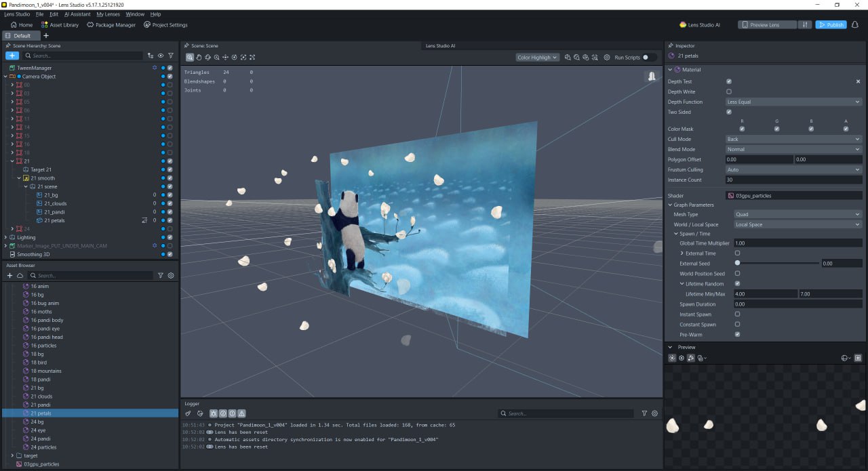Toggle the Lifetime Random checkbox
This screenshot has width=868, height=471.
coord(737,284)
